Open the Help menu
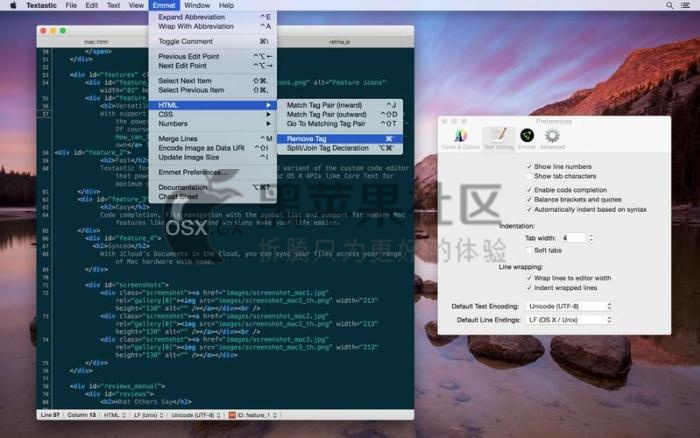Image resolution: width=700 pixels, height=438 pixels. [226, 5]
